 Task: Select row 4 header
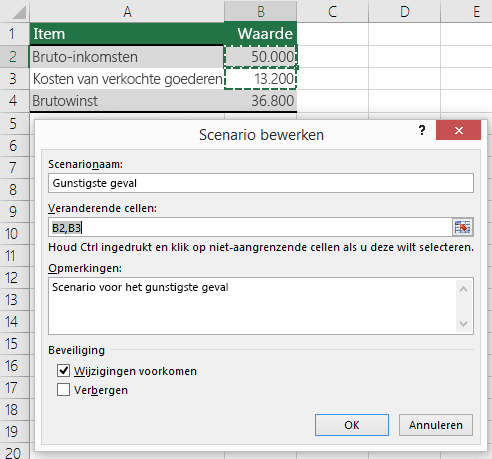point(12,101)
